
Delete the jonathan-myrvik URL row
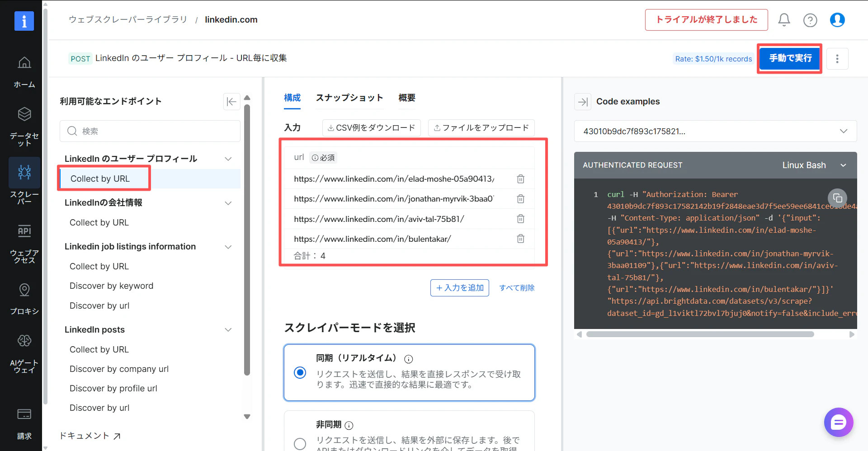click(x=521, y=199)
